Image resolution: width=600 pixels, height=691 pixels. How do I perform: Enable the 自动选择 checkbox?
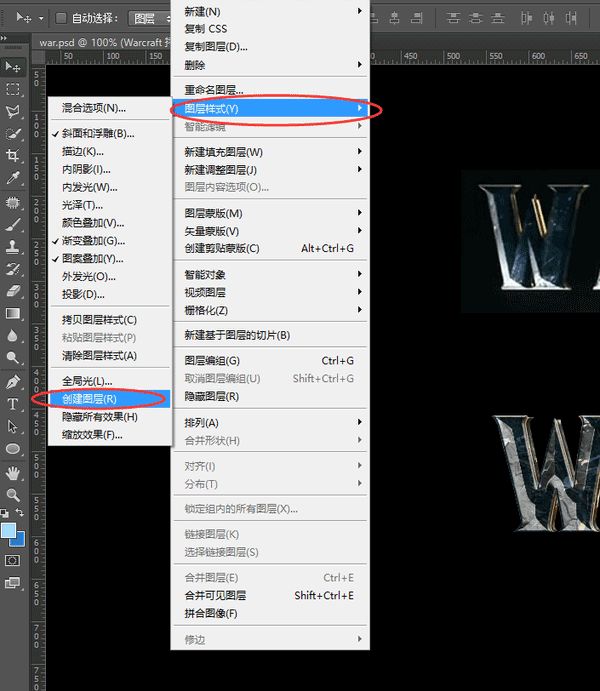(x=61, y=18)
